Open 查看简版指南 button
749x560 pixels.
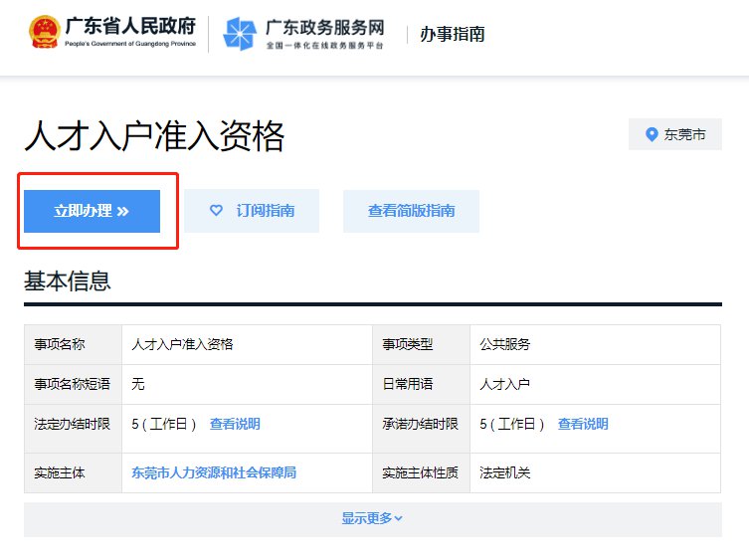(411, 211)
